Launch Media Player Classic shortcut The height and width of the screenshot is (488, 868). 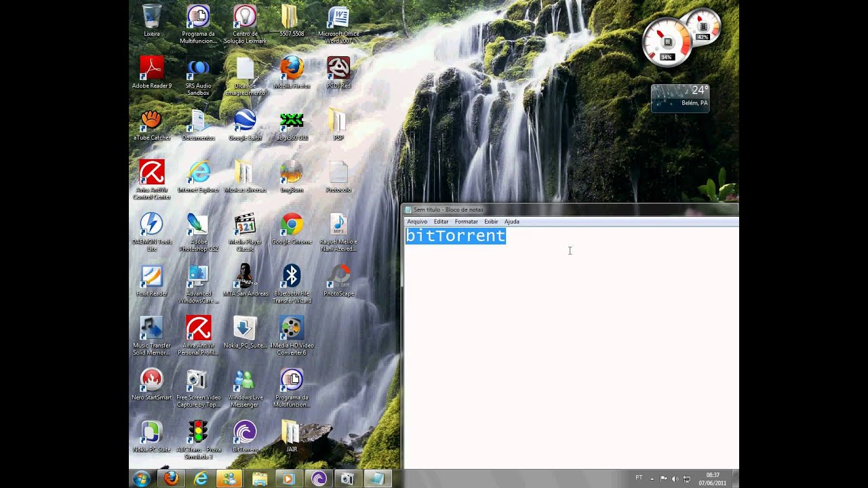[x=245, y=232]
